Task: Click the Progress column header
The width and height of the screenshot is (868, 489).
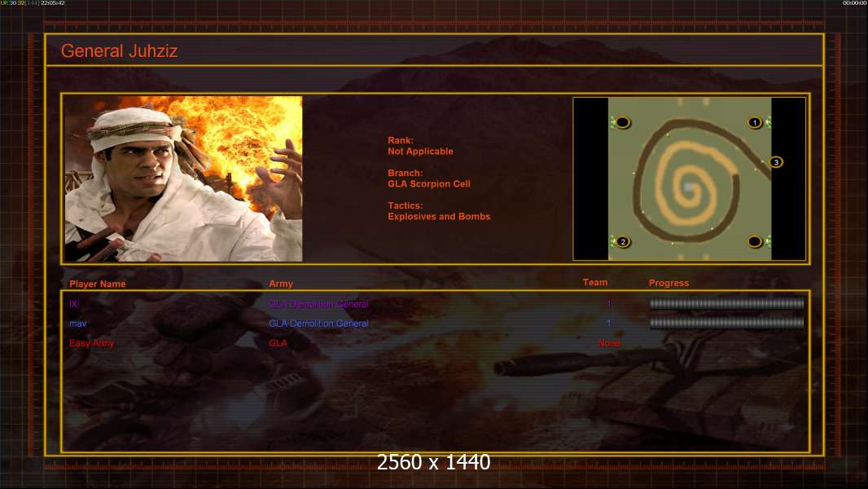Action: coord(669,283)
